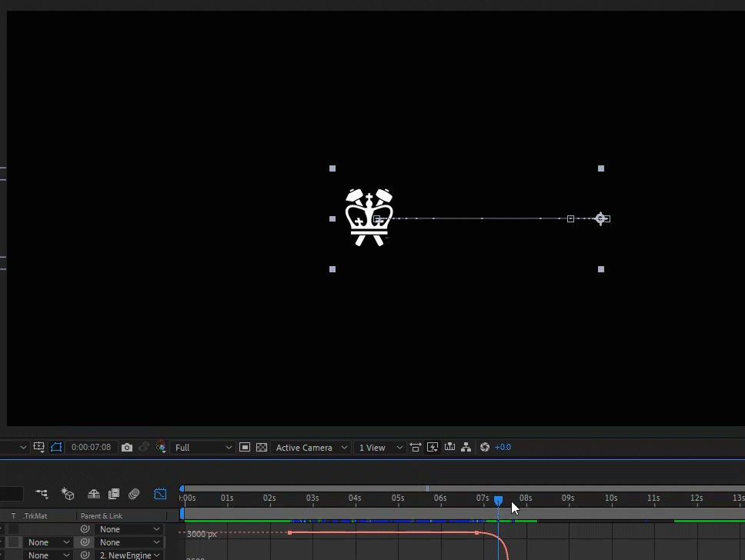
Task: Click the 01s mark on the ruler
Action: click(227, 498)
